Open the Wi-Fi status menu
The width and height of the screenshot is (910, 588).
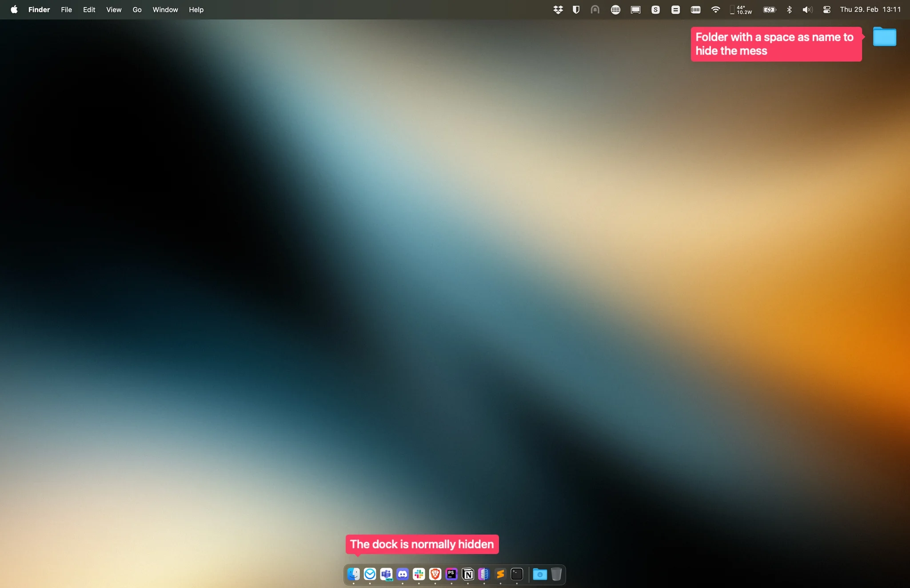tap(715, 10)
